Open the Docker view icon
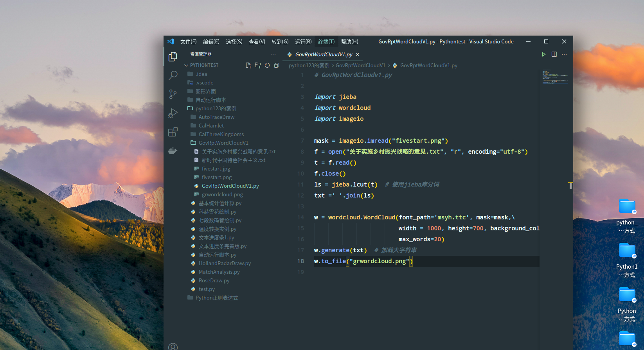The height and width of the screenshot is (350, 644). click(x=173, y=151)
